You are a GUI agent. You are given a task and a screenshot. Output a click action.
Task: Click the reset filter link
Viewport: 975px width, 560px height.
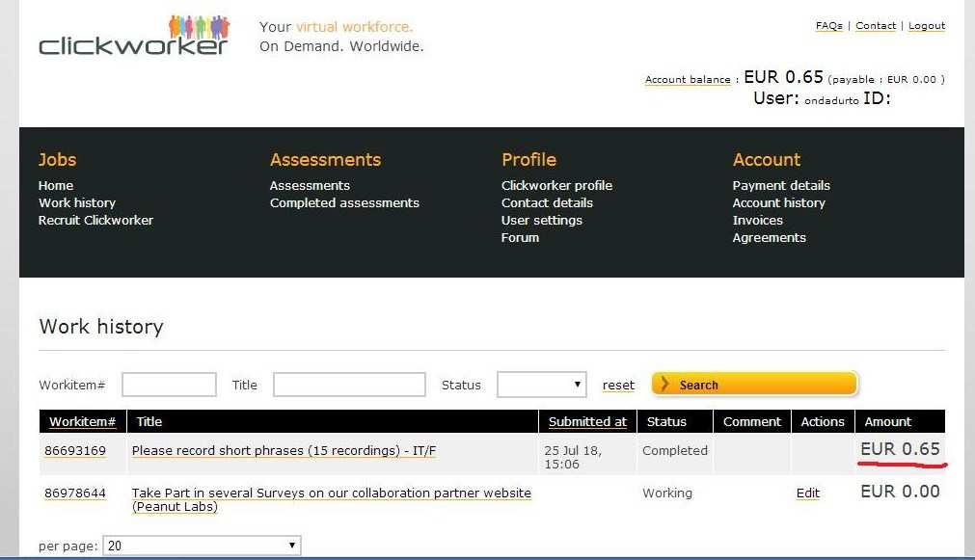618,386
